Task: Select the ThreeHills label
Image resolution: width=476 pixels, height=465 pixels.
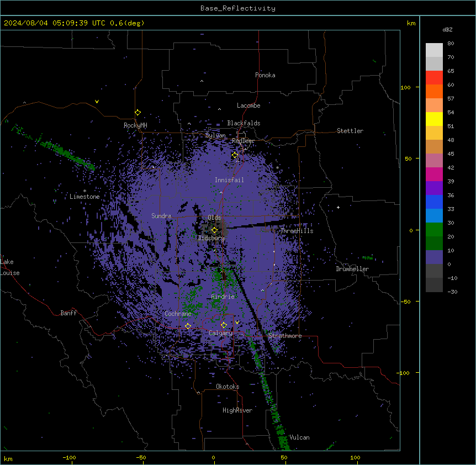Action: pos(297,231)
